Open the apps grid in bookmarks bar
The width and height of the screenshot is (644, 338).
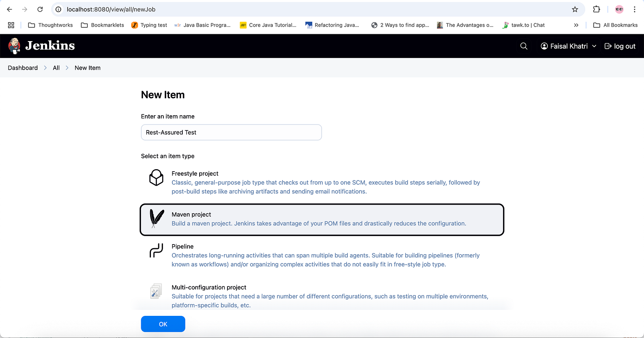pyautogui.click(x=11, y=25)
